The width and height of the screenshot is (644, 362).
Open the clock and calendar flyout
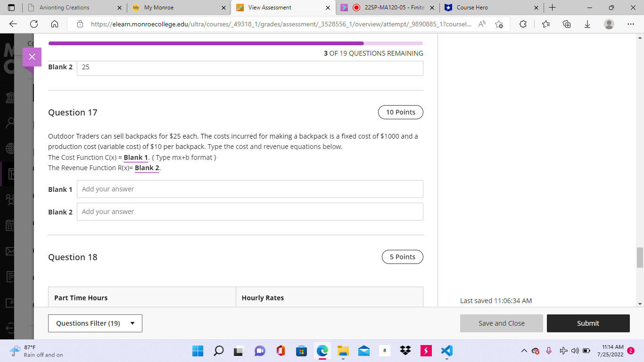coord(610,351)
